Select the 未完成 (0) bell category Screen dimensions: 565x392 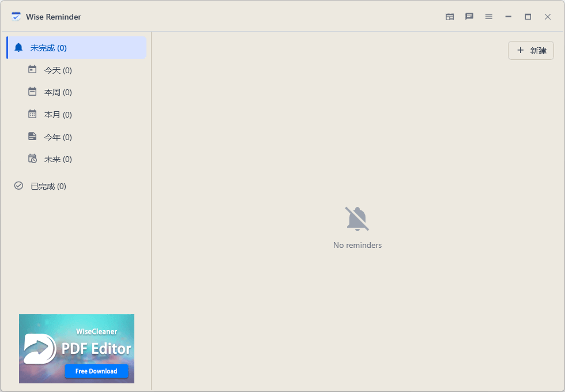tap(76, 47)
